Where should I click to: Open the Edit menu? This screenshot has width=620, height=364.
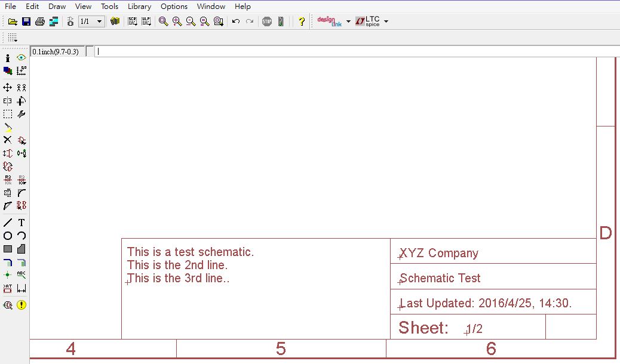click(x=32, y=7)
